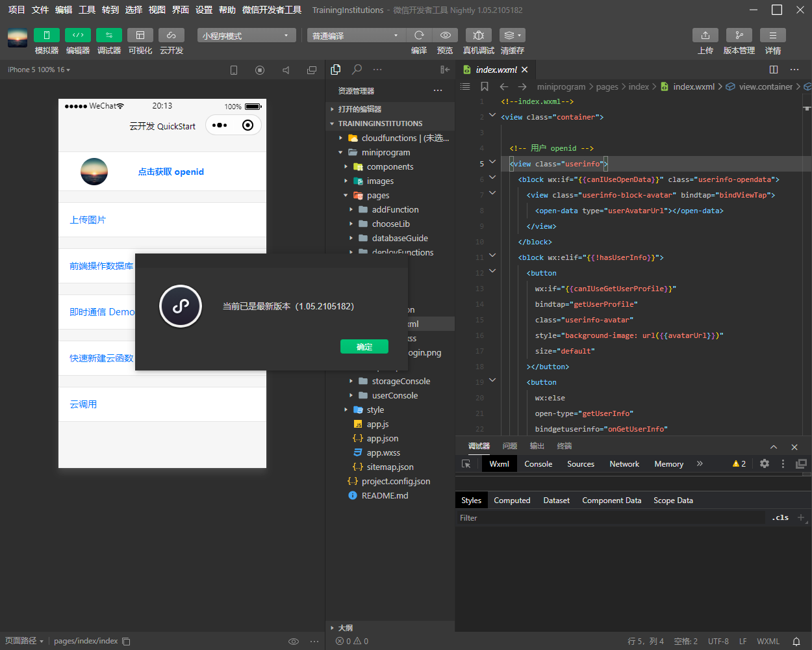Open the clear cache layers dropdown
Image resolution: width=812 pixels, height=650 pixels.
[x=513, y=35]
